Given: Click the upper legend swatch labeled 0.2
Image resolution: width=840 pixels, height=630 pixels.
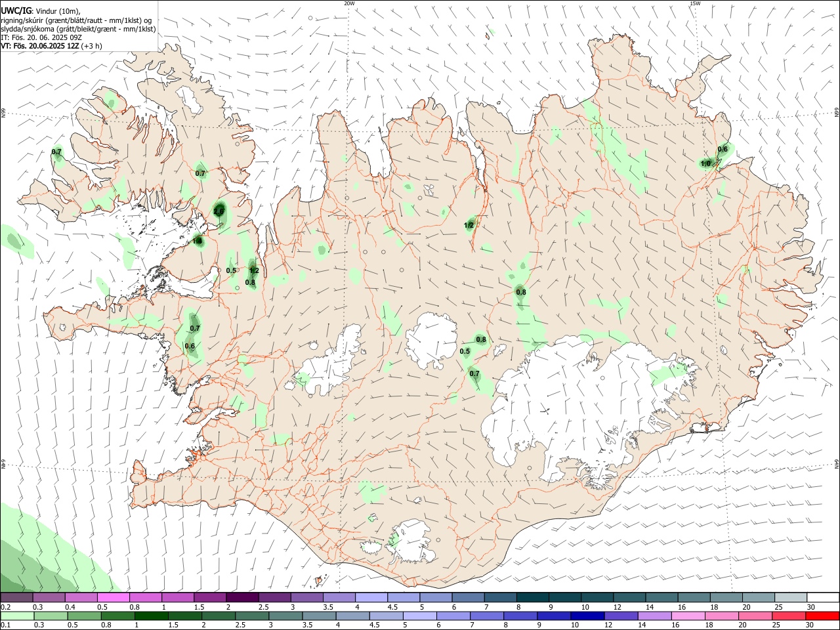Looking at the screenshot, I should (16, 597).
